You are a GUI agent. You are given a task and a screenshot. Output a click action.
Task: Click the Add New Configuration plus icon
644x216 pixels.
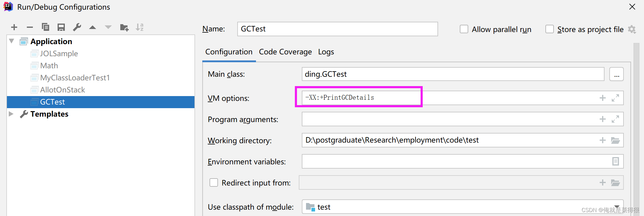pyautogui.click(x=14, y=27)
